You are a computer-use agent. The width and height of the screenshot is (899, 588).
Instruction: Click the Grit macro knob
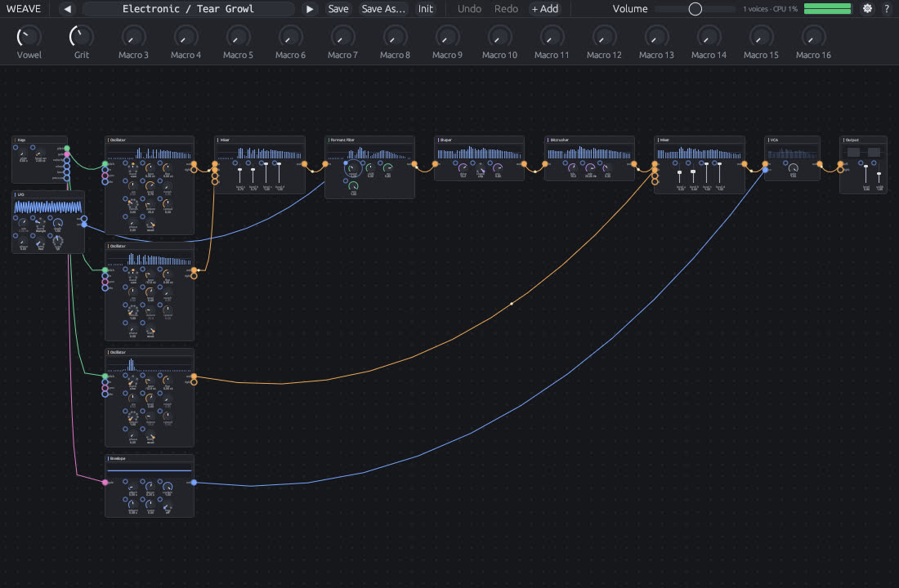coord(81,37)
